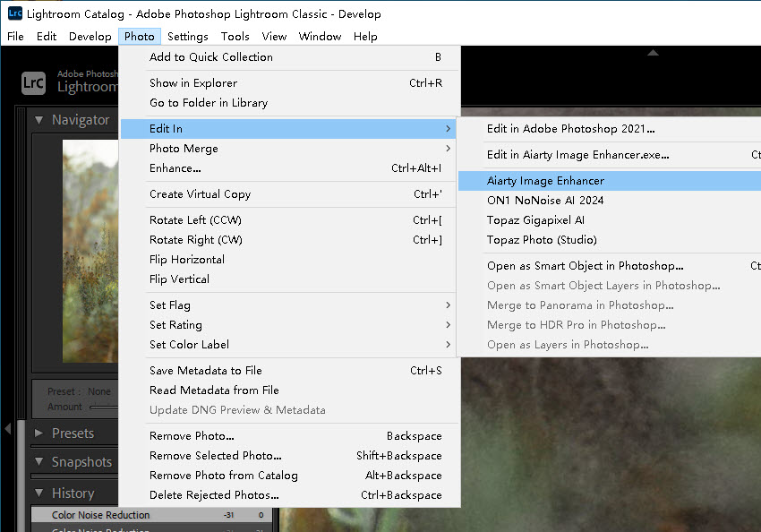This screenshot has height=532, width=761.
Task: Click the Preset Amount slider track
Action: [x=104, y=407]
